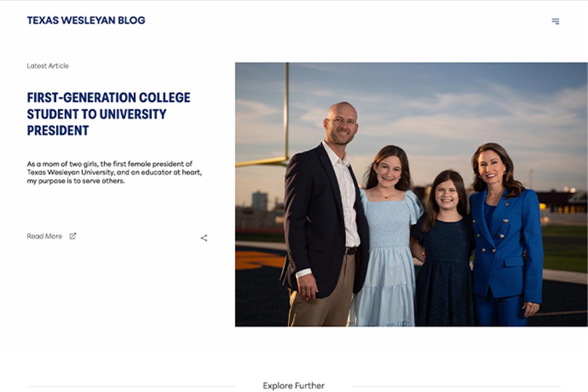
Task: Open the First-Generation College Student article headline
Action: [109, 114]
